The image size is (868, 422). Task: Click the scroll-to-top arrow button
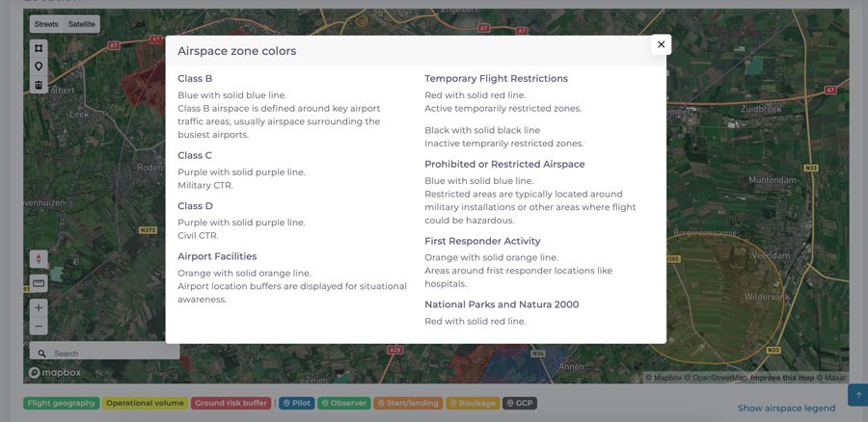(857, 395)
